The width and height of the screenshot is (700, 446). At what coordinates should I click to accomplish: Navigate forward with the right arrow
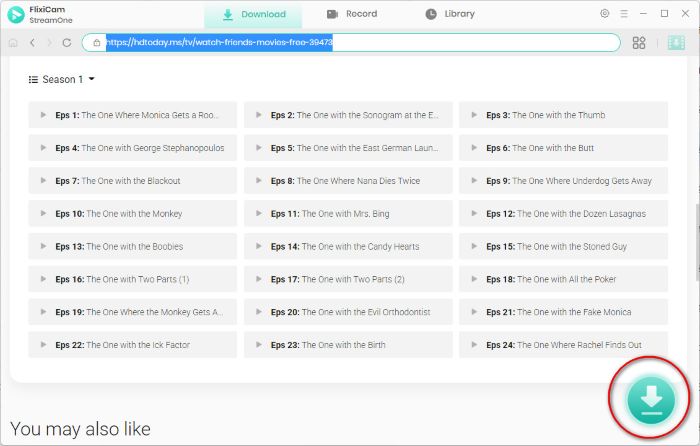(50, 43)
